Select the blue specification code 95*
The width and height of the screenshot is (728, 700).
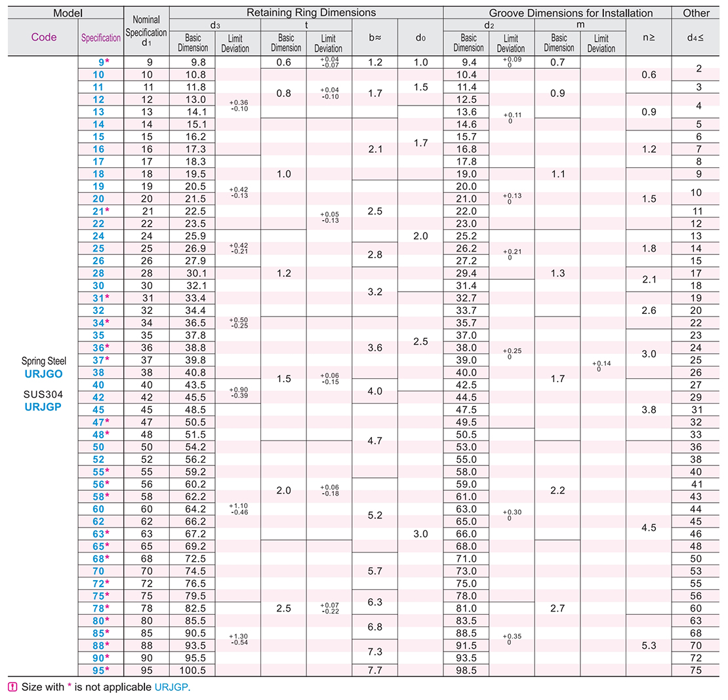[101, 671]
